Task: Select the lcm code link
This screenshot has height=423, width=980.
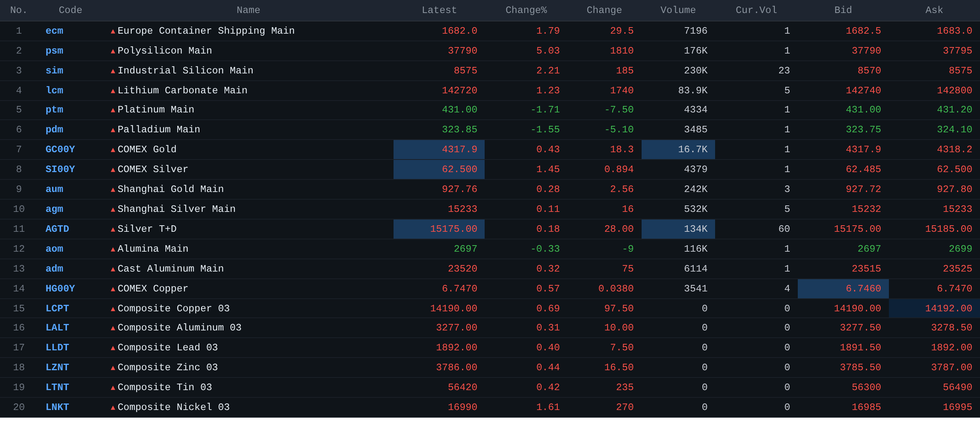Action: point(54,91)
